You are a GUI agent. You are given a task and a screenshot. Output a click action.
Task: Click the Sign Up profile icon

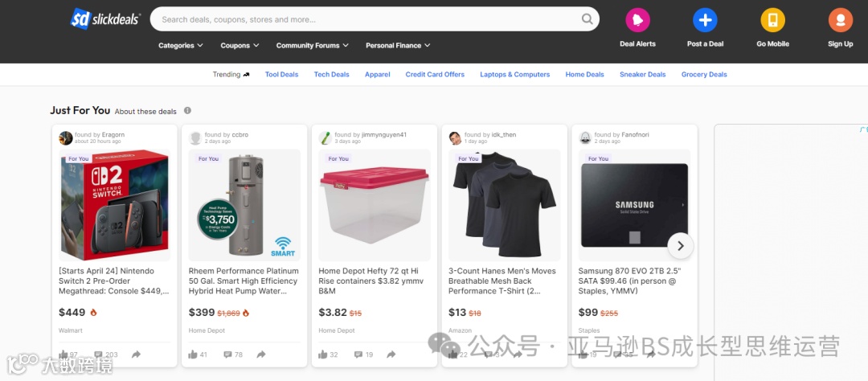(x=841, y=20)
